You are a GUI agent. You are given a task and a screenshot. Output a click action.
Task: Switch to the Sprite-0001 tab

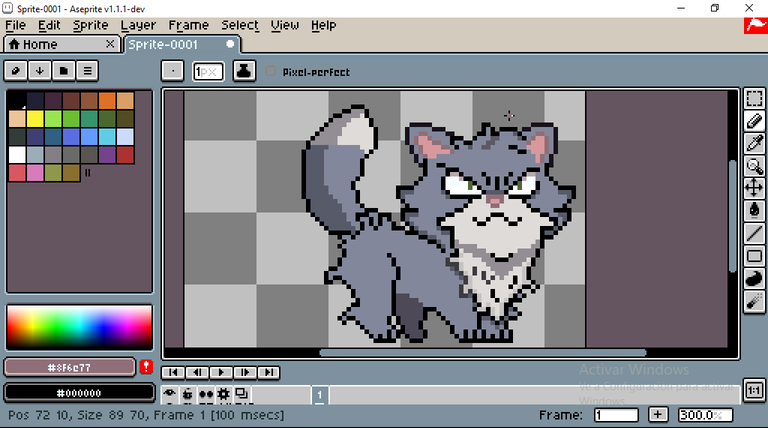182,45
